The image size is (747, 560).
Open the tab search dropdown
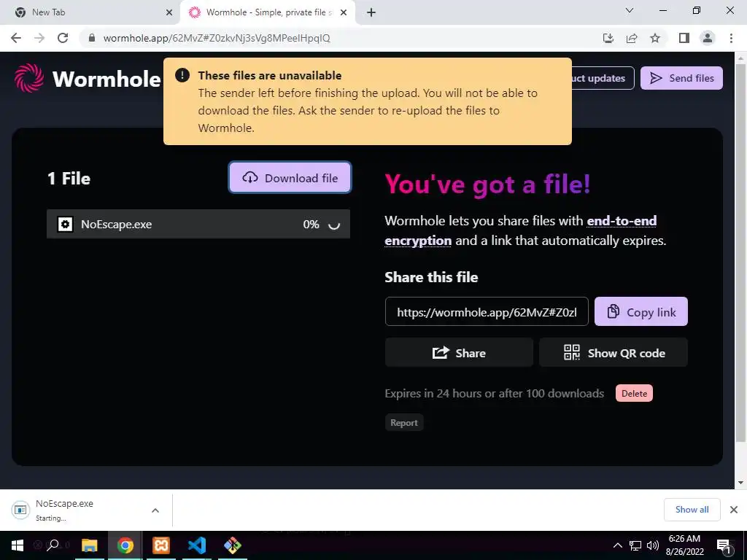(630, 10)
